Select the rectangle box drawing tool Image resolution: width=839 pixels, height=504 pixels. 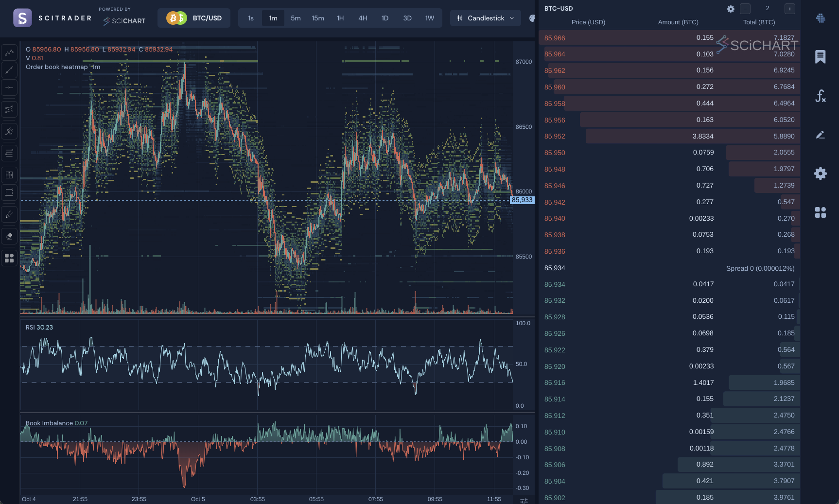(9, 192)
